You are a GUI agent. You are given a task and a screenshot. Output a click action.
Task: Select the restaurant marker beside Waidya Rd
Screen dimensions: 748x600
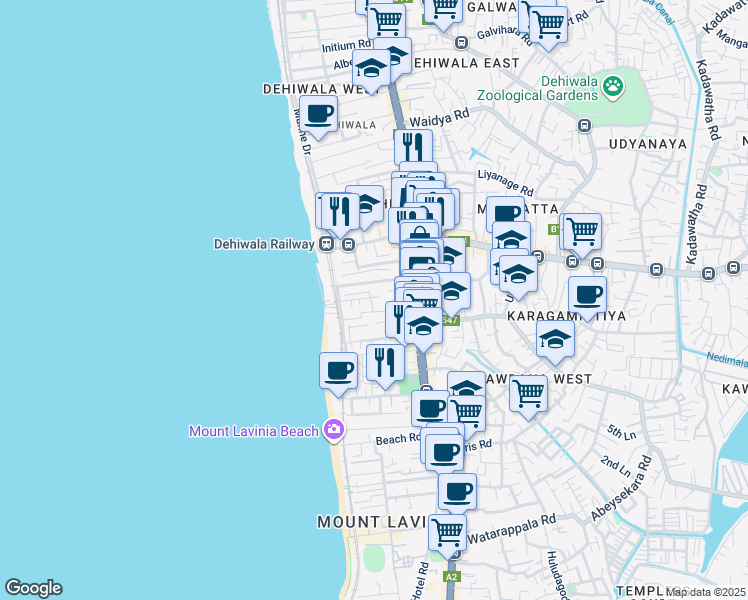(412, 147)
